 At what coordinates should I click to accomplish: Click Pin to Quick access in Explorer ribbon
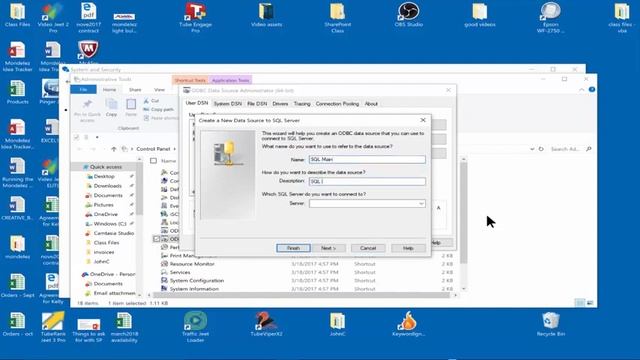pos(87,110)
